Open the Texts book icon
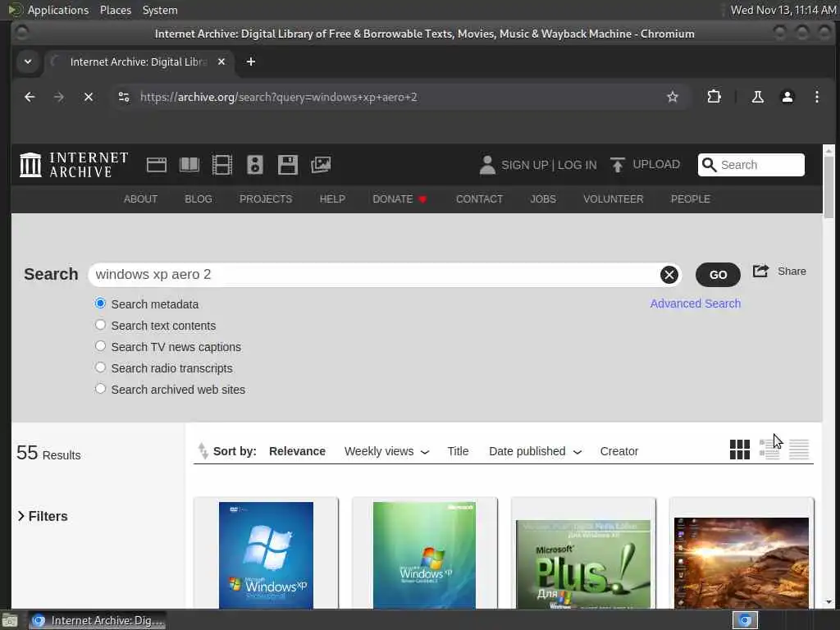The width and height of the screenshot is (840, 630). (189, 165)
